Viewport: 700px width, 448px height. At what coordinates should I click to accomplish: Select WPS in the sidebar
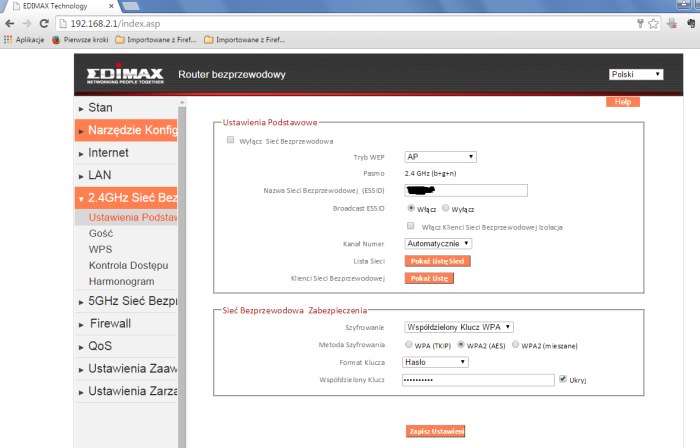tap(100, 249)
